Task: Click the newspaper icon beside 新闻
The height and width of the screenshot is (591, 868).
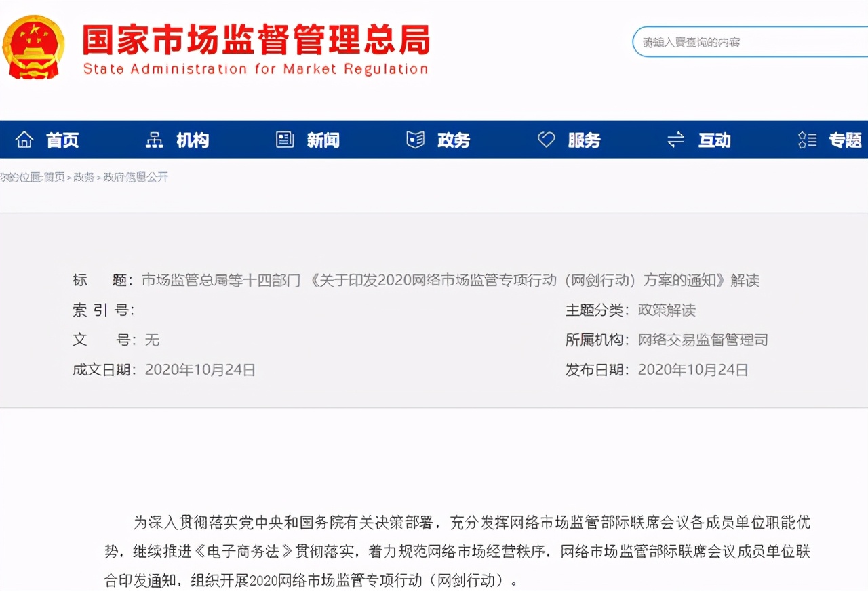Action: [285, 139]
